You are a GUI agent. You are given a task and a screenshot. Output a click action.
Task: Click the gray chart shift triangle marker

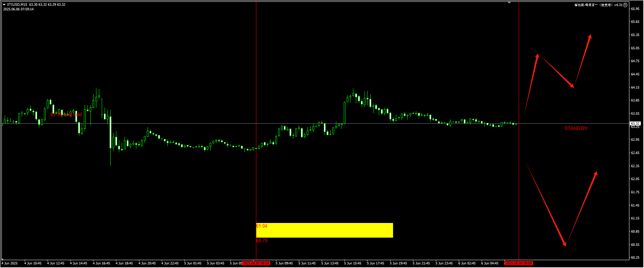pos(509,3)
